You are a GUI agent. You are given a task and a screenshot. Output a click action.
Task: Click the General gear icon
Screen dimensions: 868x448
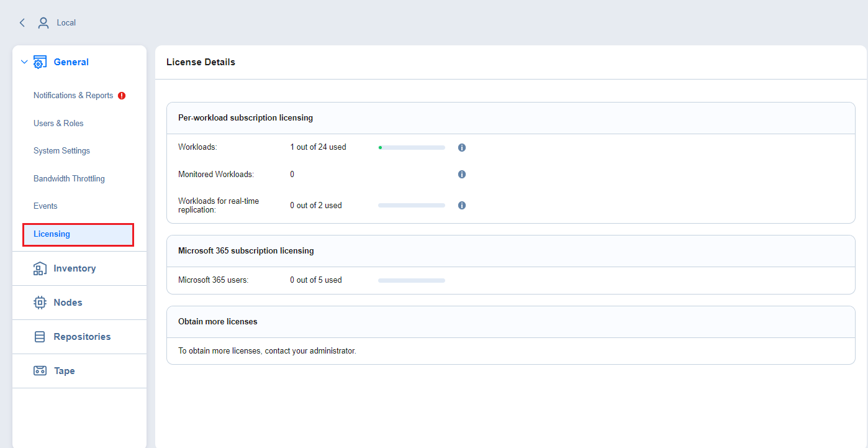pos(40,62)
